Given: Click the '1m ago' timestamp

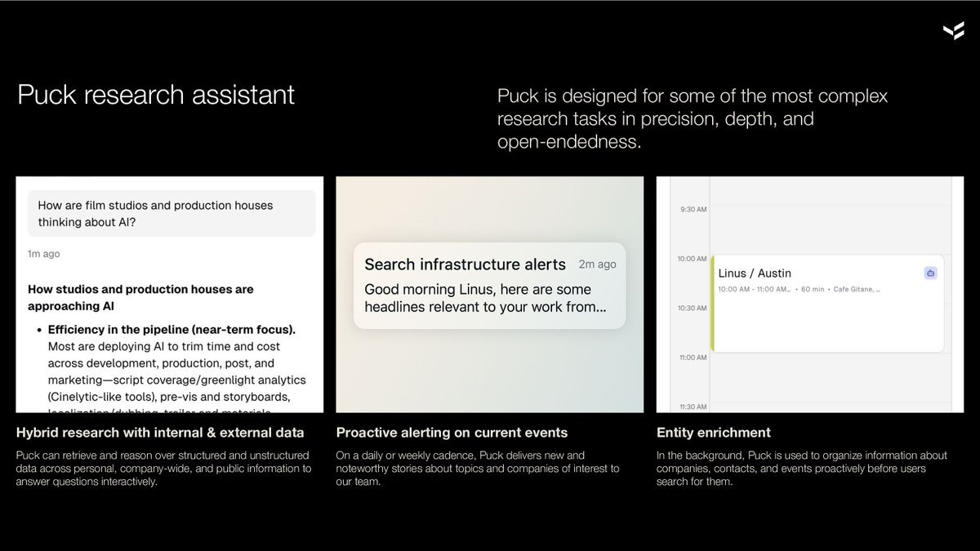Looking at the screenshot, I should 43,254.
